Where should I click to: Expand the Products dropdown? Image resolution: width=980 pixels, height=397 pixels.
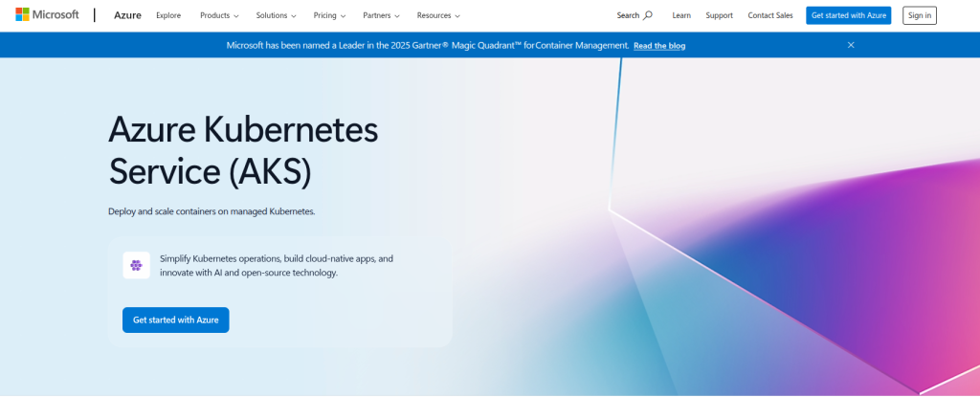[219, 15]
